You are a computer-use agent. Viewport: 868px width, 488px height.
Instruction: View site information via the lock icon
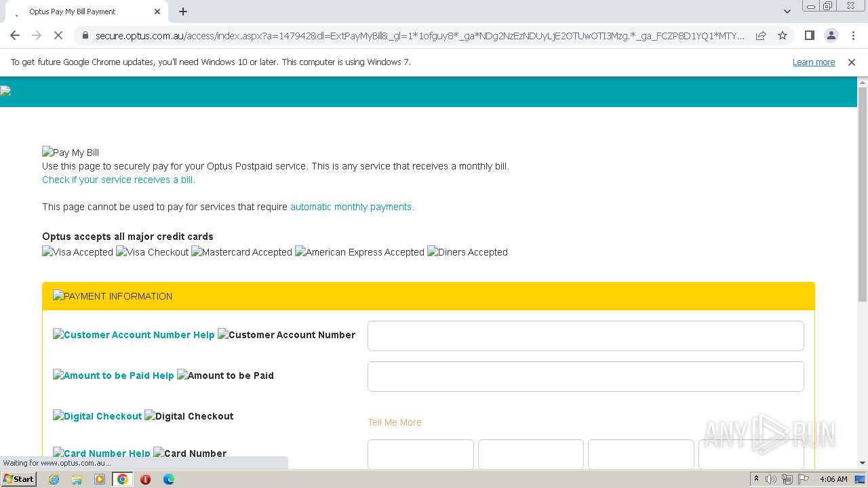(85, 35)
